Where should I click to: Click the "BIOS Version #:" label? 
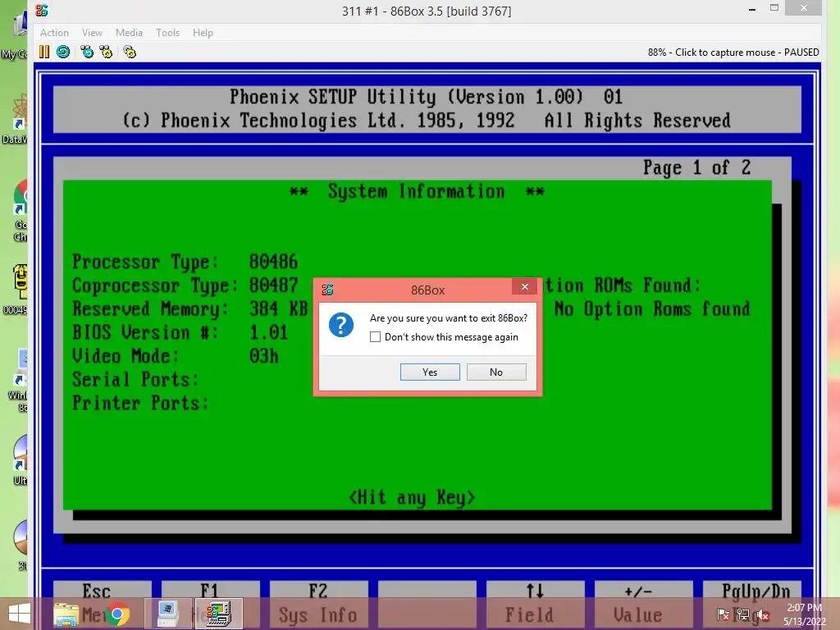pyautogui.click(x=145, y=333)
